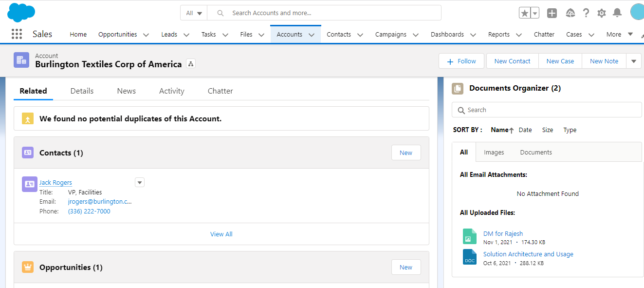Screen dimensions: 644x288
Task: Open the Solution Architecture DOC file icon
Action: pos(469,257)
